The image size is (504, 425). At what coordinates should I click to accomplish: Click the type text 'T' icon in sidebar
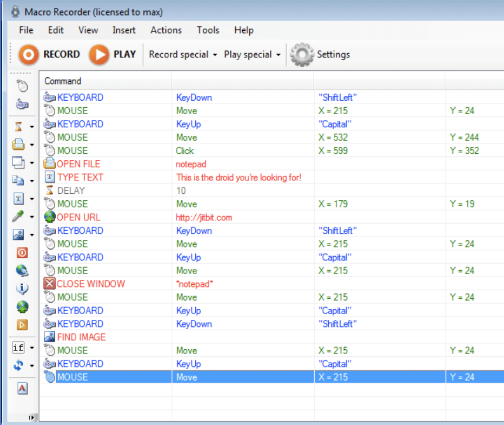pyautogui.click(x=18, y=199)
